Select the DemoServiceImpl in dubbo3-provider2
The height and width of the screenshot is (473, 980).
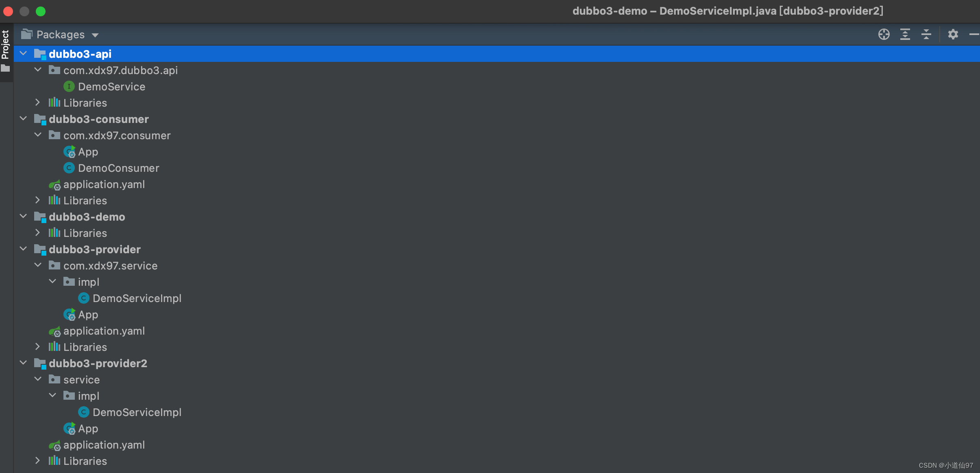point(136,412)
